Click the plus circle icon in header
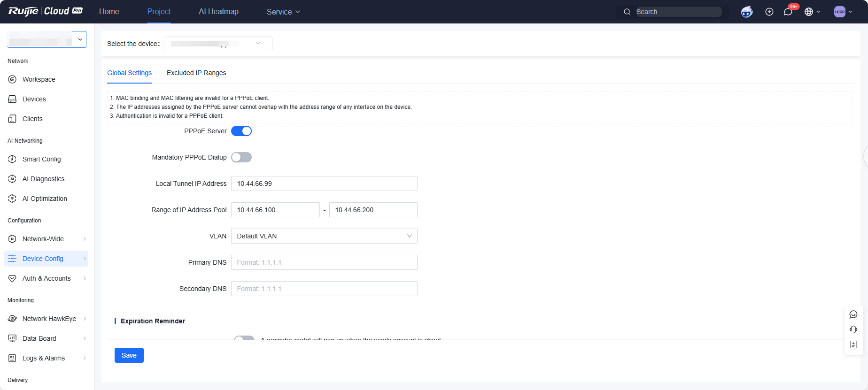 (x=769, y=12)
